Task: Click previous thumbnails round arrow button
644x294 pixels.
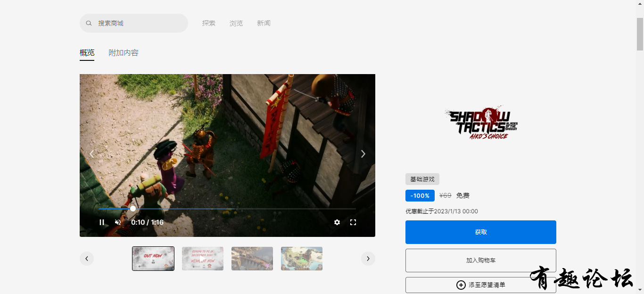Action: [x=87, y=259]
